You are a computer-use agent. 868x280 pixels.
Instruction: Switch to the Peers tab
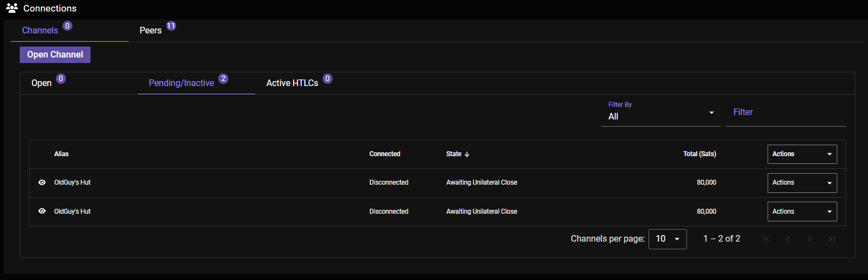[151, 31]
